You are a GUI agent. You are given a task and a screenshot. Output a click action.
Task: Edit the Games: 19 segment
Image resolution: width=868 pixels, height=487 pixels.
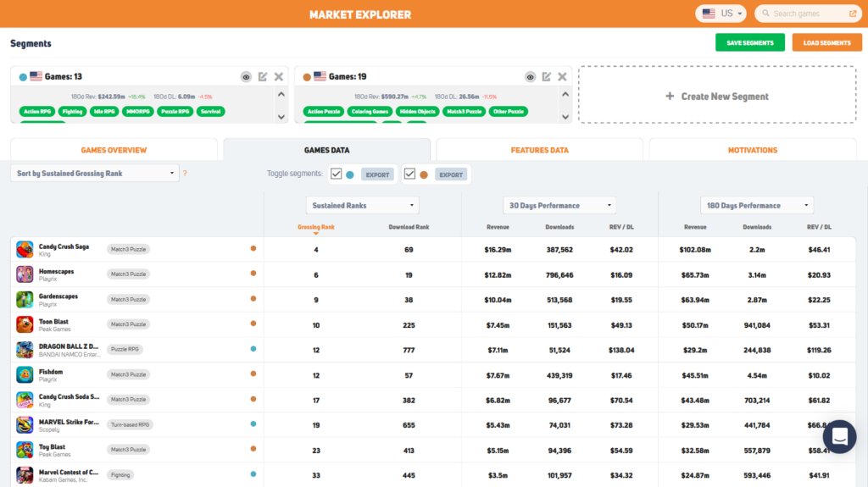547,76
